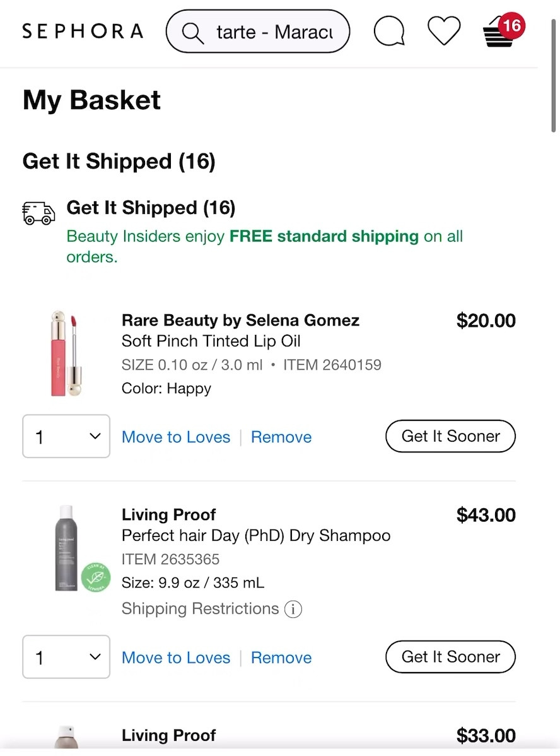Expand the quantity selector for the PhD Dry Shampoo

[x=66, y=657]
